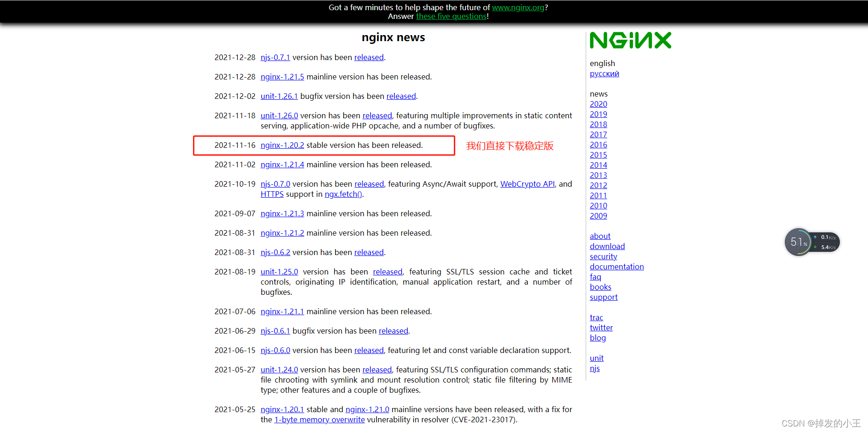The height and width of the screenshot is (432, 868).
Task: Click 'released' link for njs-0.6.0
Action: click(369, 350)
